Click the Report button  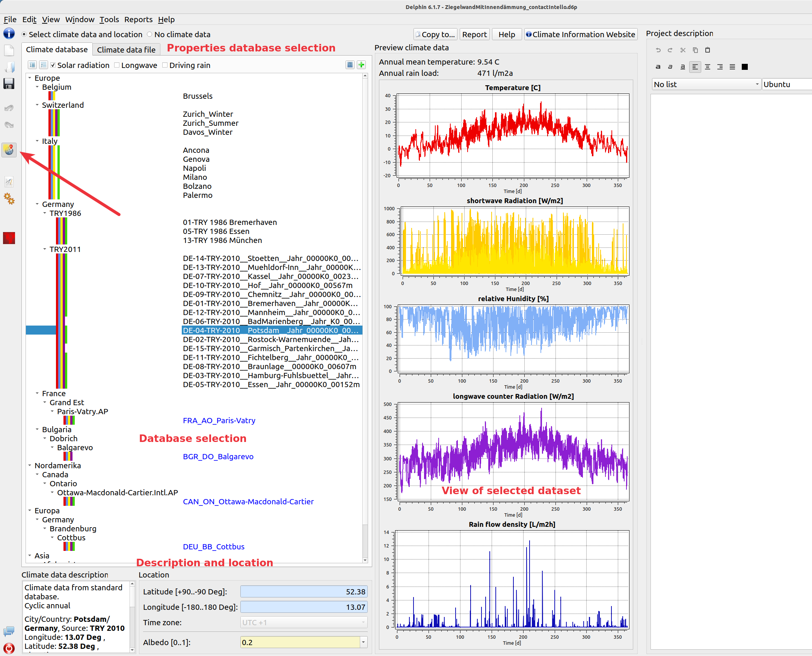coord(475,35)
